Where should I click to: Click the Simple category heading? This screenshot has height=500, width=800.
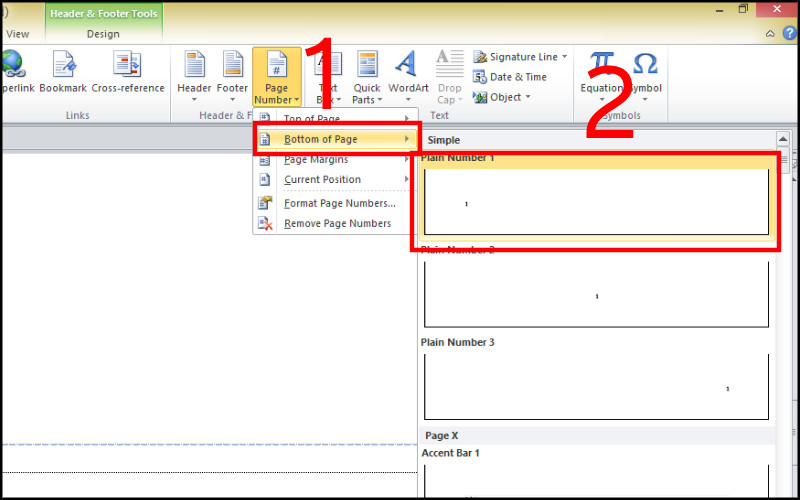tap(443, 140)
